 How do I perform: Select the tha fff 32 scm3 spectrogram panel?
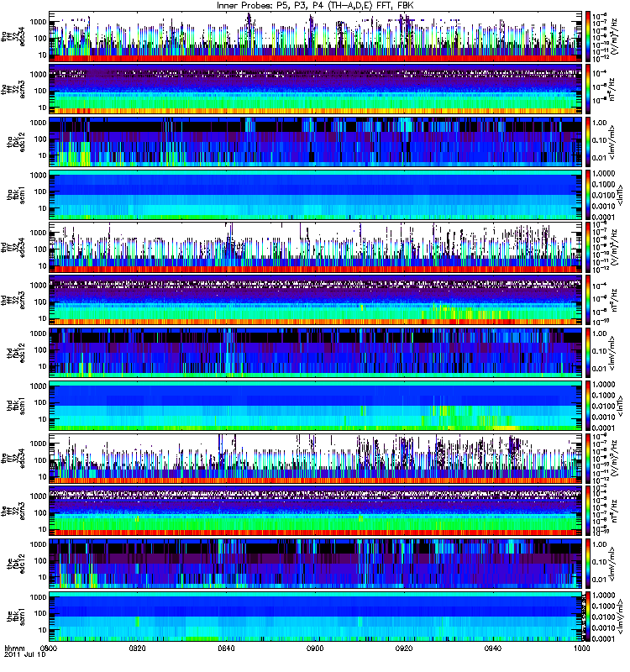[316, 89]
